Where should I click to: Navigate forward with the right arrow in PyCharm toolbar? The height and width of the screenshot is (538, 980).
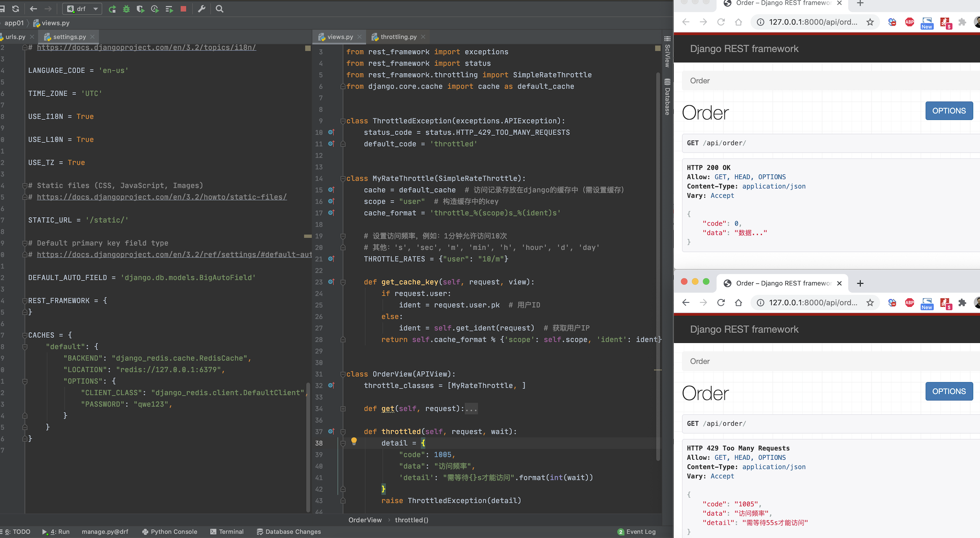[x=48, y=9]
